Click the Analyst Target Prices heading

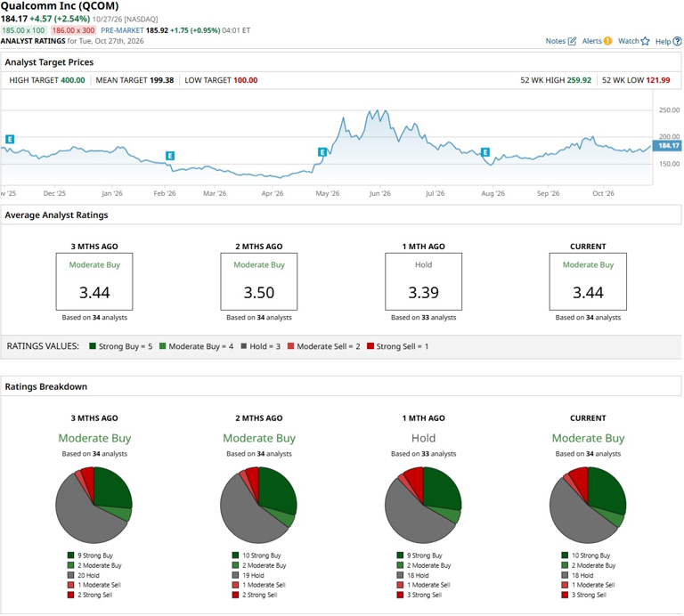point(49,62)
